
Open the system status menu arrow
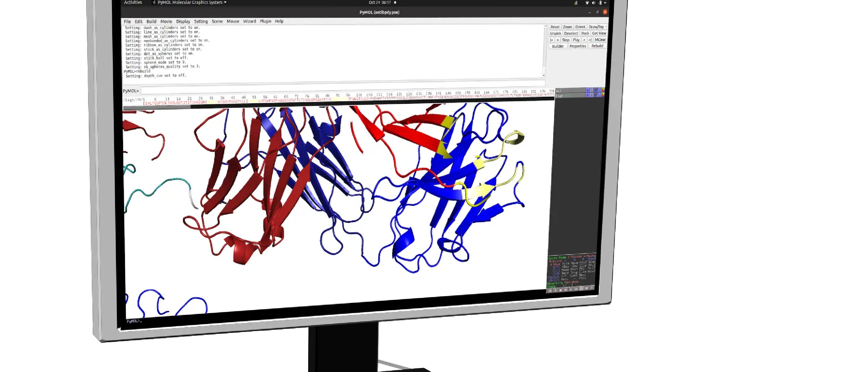pyautogui.click(x=605, y=3)
